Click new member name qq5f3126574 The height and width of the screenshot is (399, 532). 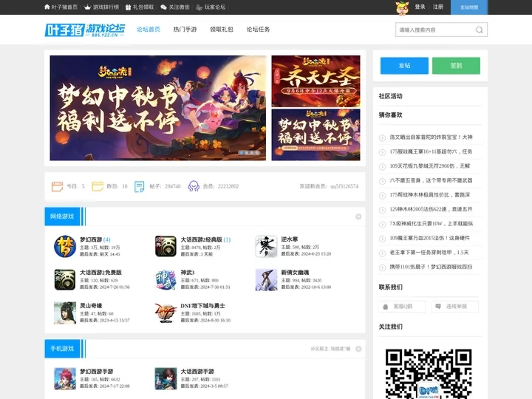coord(344,186)
